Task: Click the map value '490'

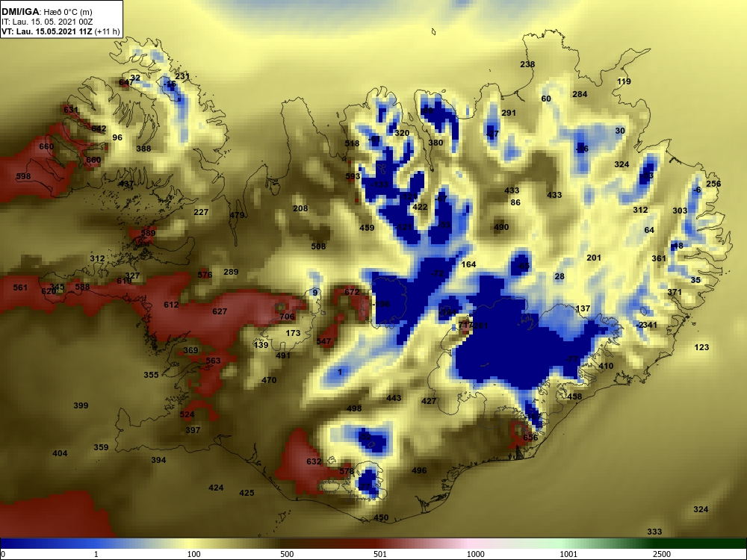Action: (x=501, y=227)
